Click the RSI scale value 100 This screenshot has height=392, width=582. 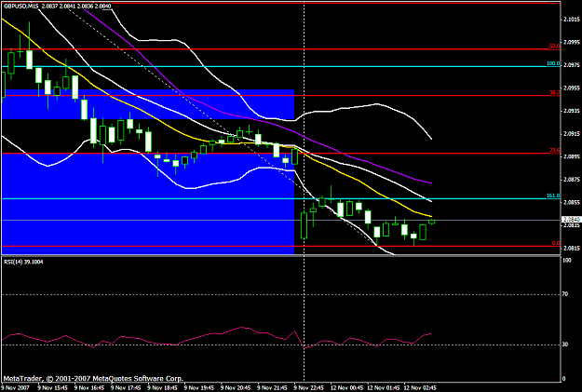pos(567,261)
